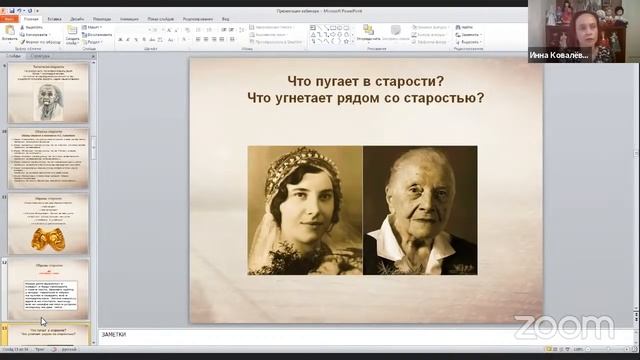
Task: Click the zoom slider handle
Action: click(608, 349)
